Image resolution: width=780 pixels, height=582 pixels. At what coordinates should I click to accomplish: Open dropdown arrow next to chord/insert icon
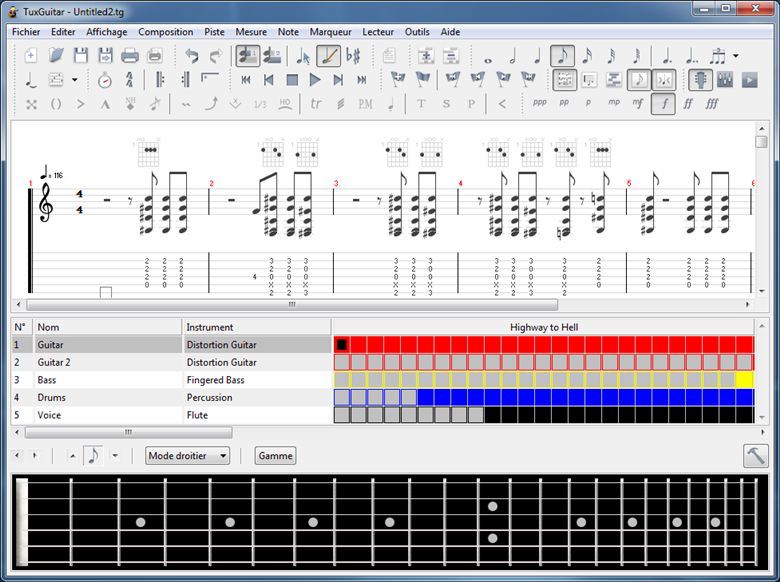click(75, 80)
